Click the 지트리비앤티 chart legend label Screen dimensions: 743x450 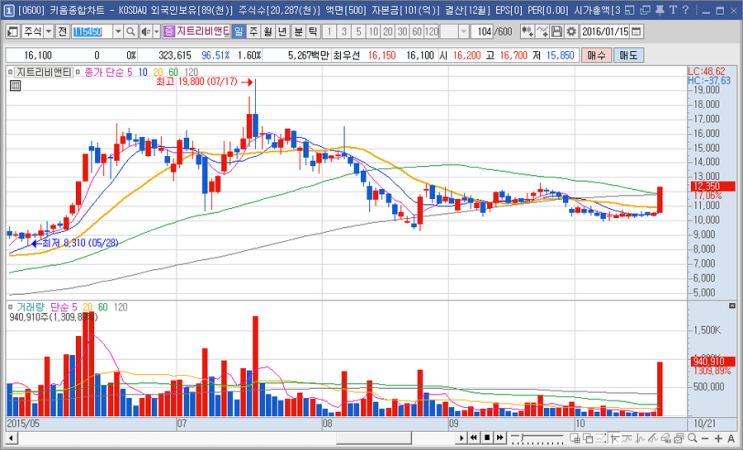click(x=44, y=72)
